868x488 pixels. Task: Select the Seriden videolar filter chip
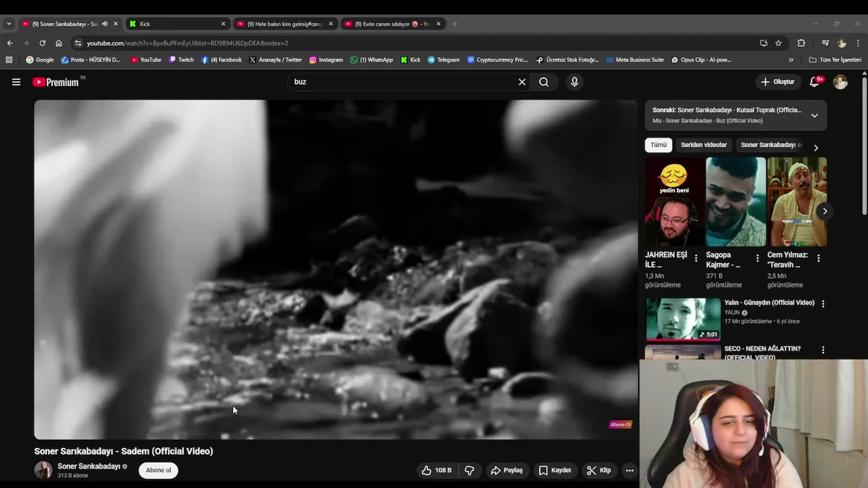pos(704,145)
